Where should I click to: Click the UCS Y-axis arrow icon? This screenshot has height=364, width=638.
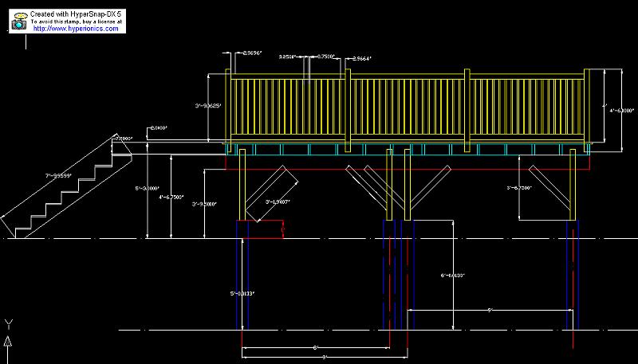coord(9,341)
